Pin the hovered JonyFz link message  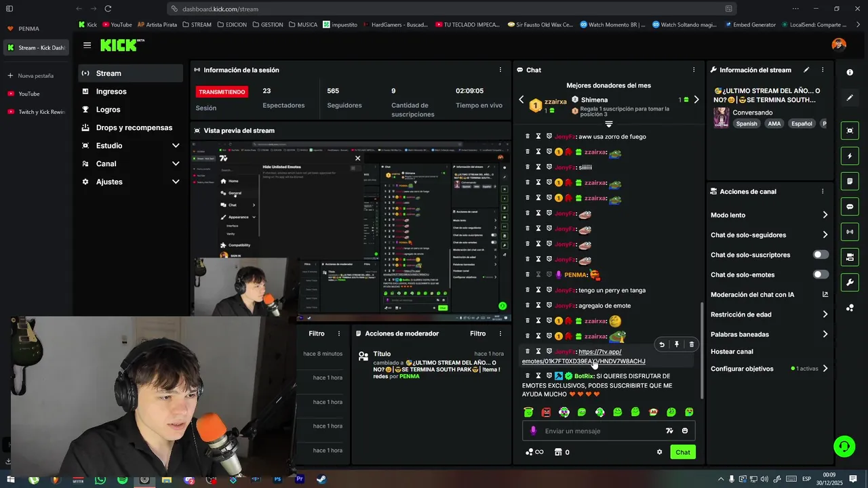677,344
